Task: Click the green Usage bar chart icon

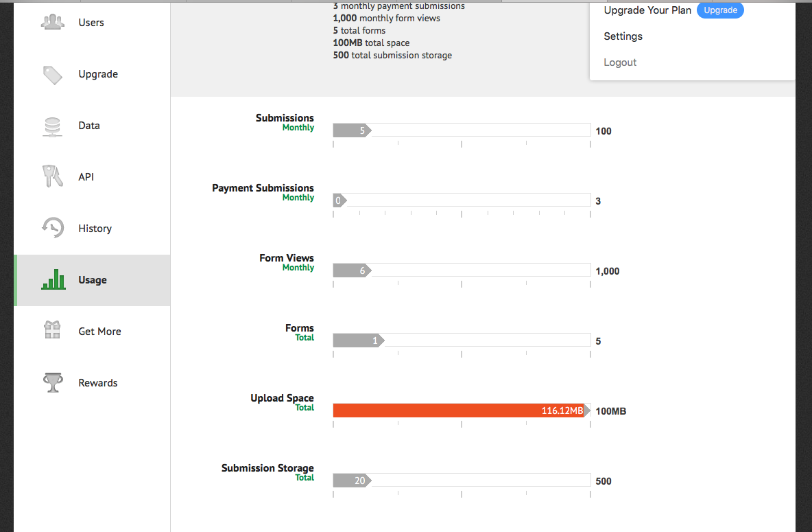Action: coord(53,279)
